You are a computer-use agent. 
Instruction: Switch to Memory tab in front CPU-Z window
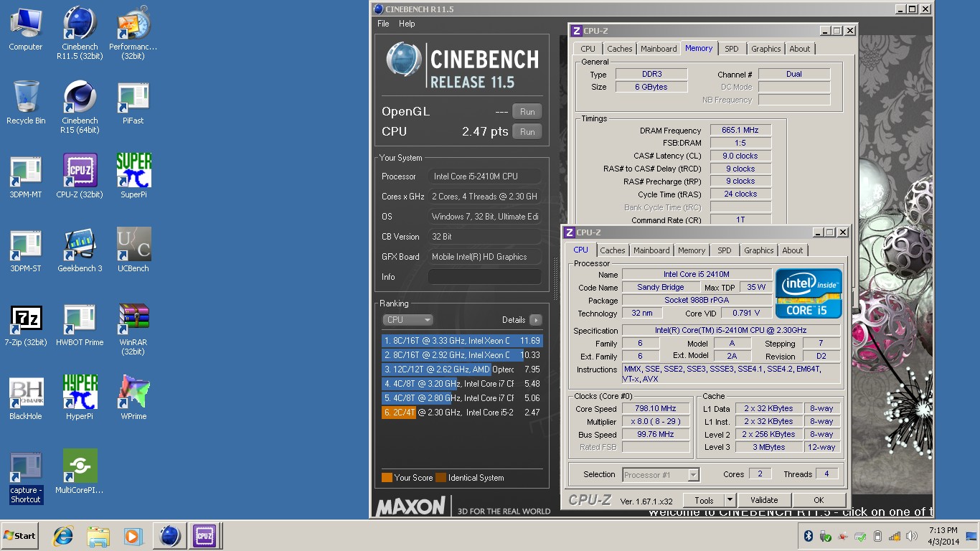click(692, 250)
